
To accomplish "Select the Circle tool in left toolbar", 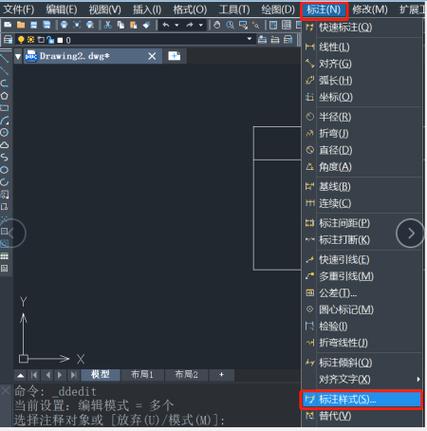I will coord(4,133).
